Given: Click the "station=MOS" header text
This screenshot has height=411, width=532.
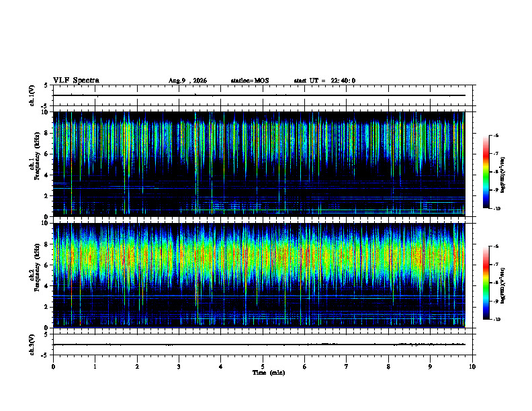Looking at the screenshot, I should click(250, 81).
